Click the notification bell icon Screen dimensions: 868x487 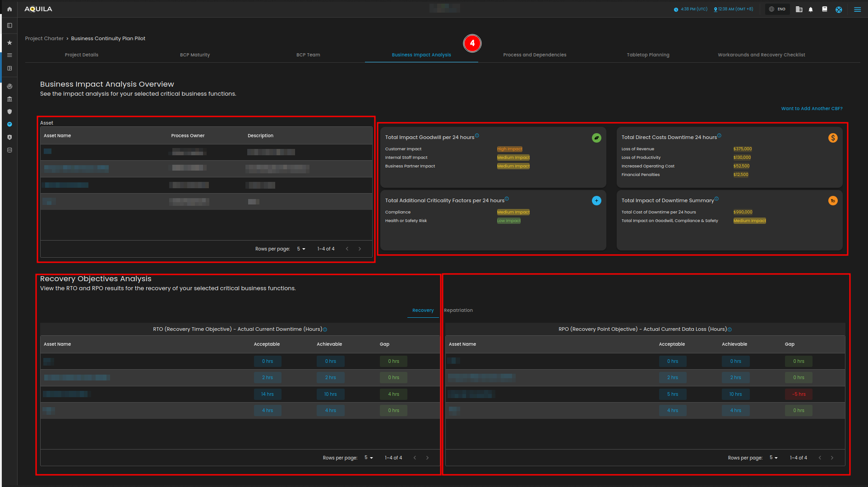point(811,9)
